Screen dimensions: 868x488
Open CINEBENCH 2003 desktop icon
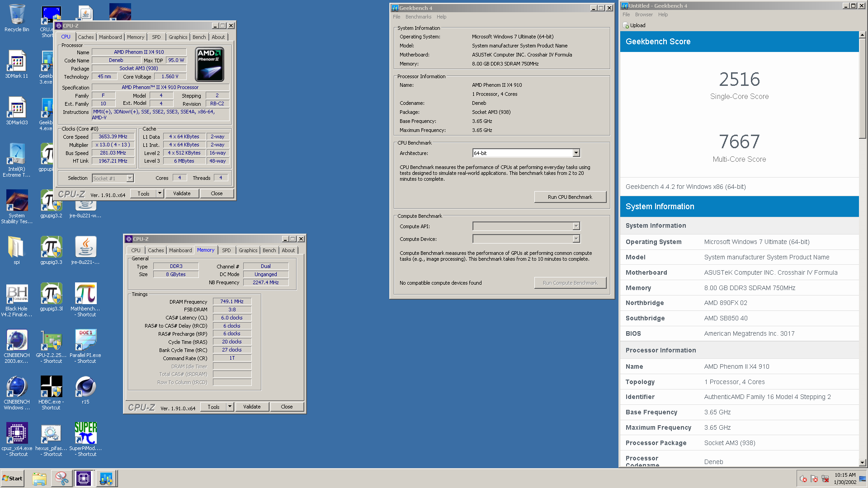pos(17,346)
